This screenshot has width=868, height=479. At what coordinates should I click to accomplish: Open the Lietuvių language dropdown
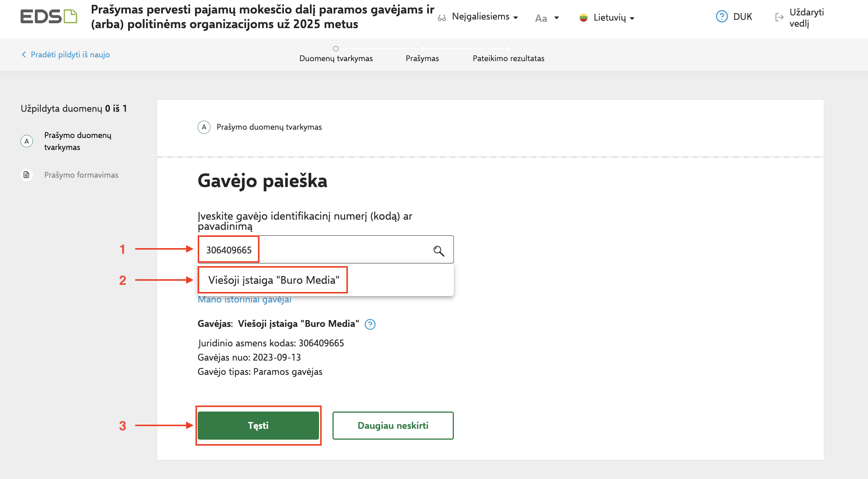point(614,18)
